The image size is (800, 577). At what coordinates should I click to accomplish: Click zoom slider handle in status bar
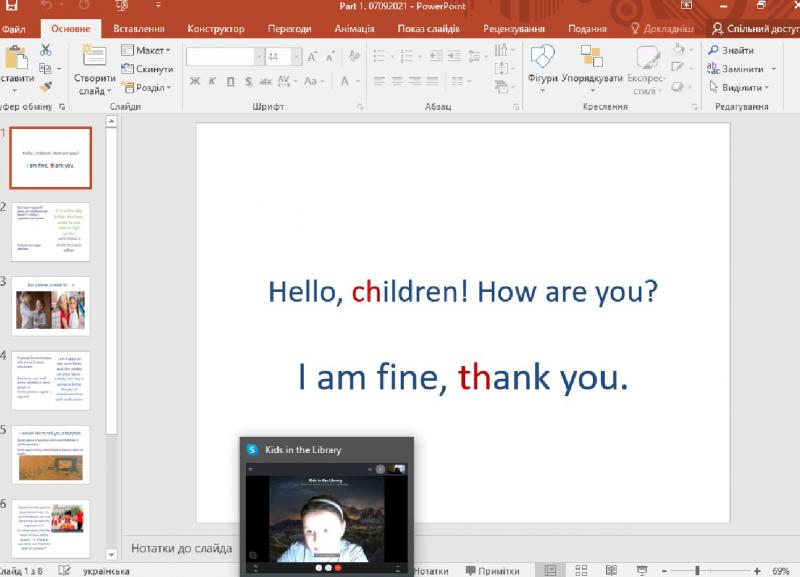coord(697,570)
